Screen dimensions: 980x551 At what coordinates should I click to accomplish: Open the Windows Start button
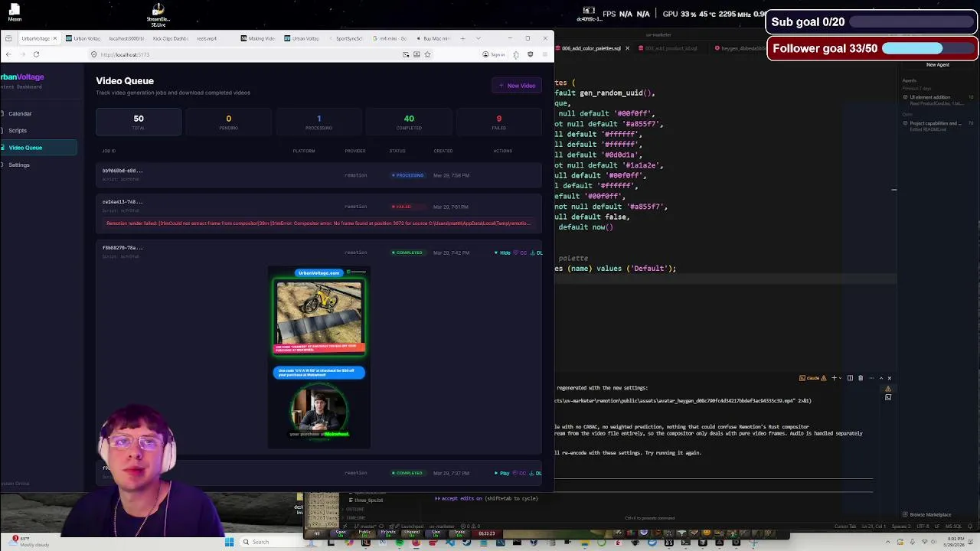click(229, 542)
